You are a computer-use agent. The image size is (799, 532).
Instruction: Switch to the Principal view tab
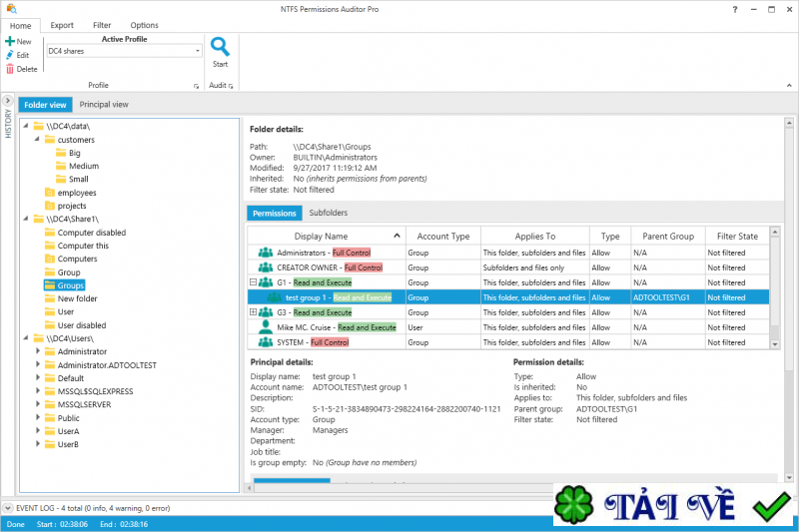pos(104,104)
